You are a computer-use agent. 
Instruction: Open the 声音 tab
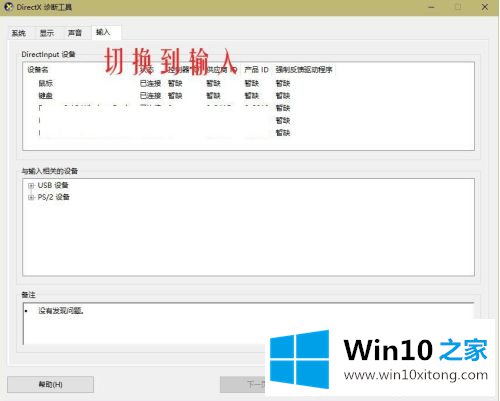[75, 33]
